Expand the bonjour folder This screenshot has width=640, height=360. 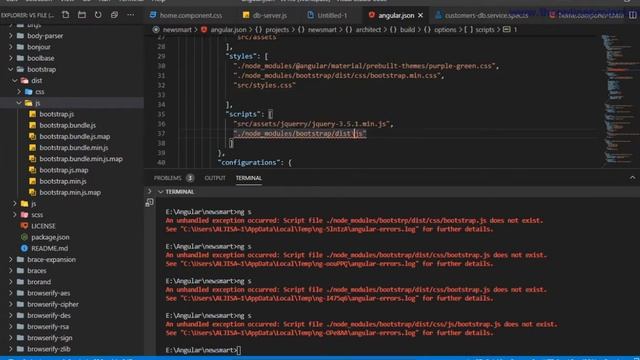tap(39, 47)
